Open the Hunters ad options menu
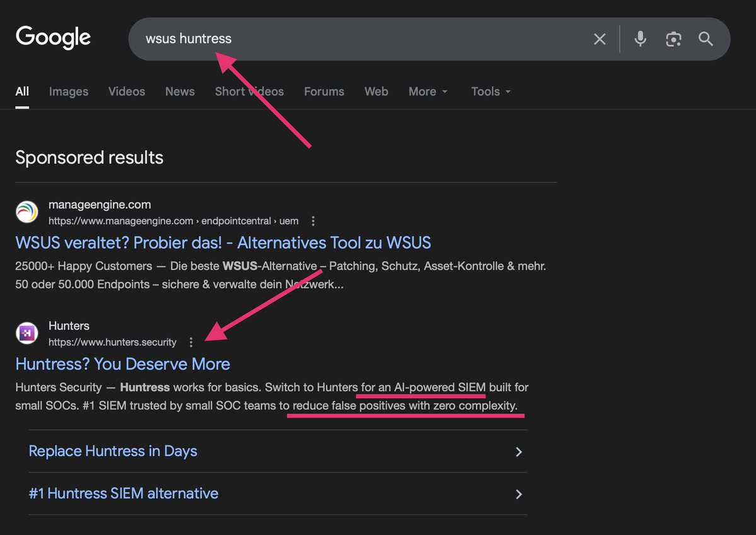Screen dimensions: 756x535 point(191,342)
